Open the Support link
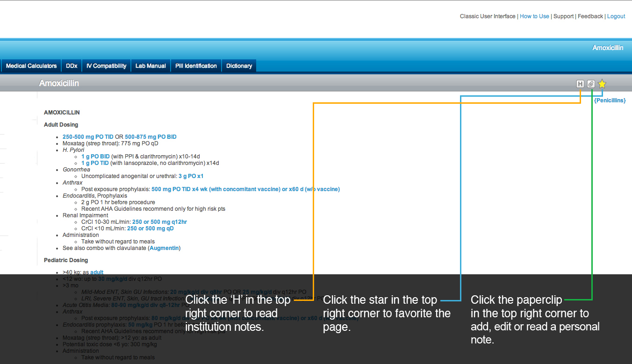 [x=563, y=16]
